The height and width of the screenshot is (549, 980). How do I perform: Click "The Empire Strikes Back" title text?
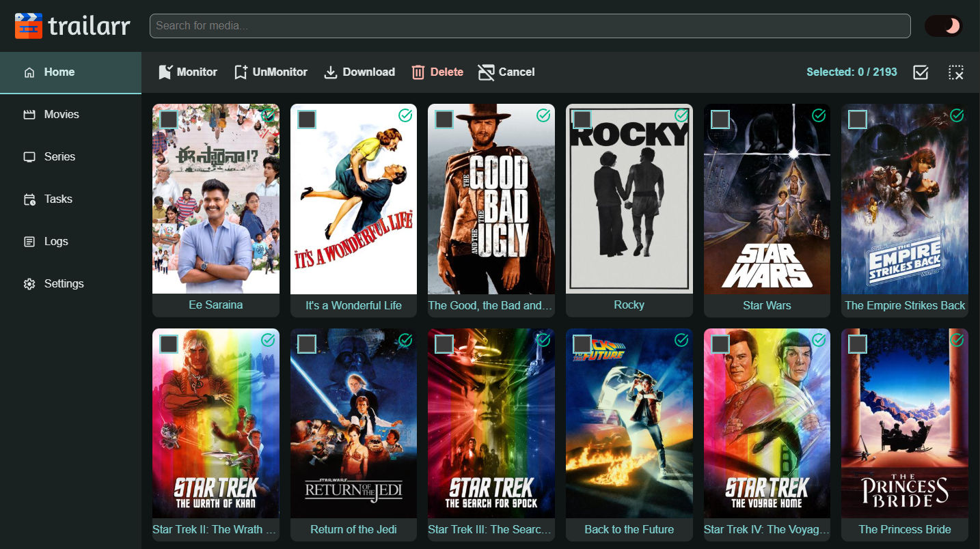(905, 306)
